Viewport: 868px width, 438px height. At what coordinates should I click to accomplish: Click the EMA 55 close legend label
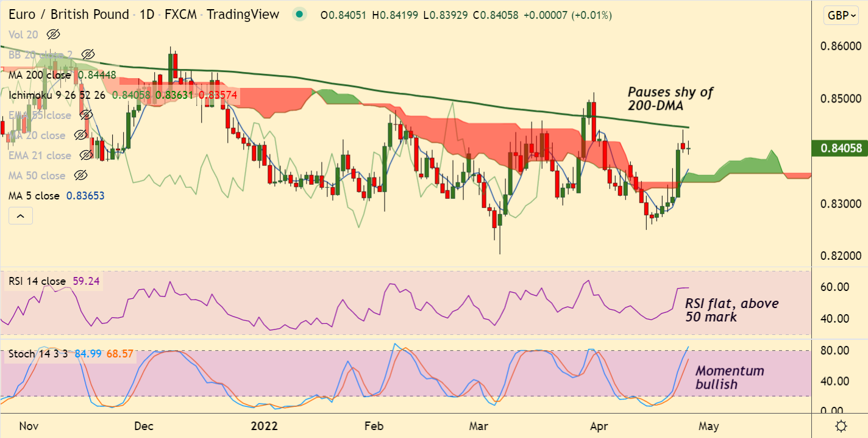click(x=40, y=115)
